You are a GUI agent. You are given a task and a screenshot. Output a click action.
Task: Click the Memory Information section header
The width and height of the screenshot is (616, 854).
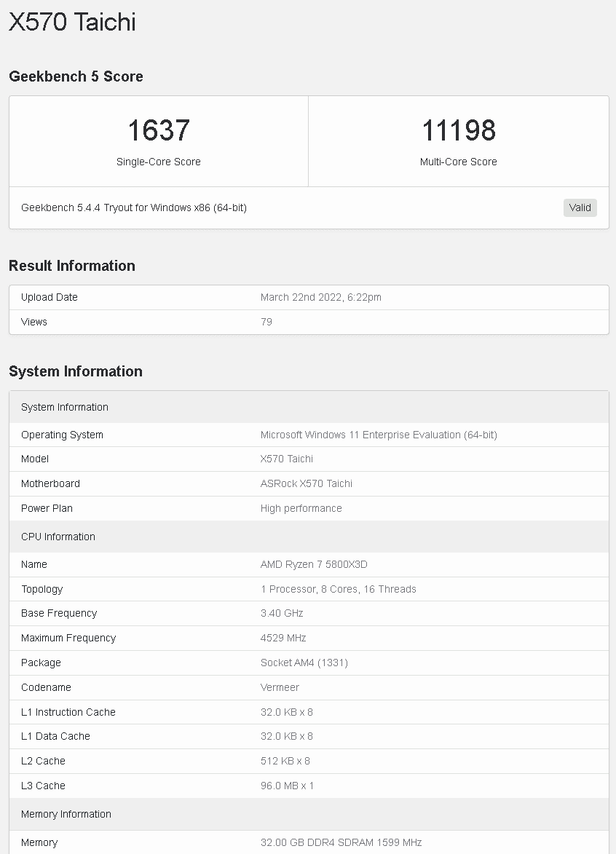click(309, 814)
